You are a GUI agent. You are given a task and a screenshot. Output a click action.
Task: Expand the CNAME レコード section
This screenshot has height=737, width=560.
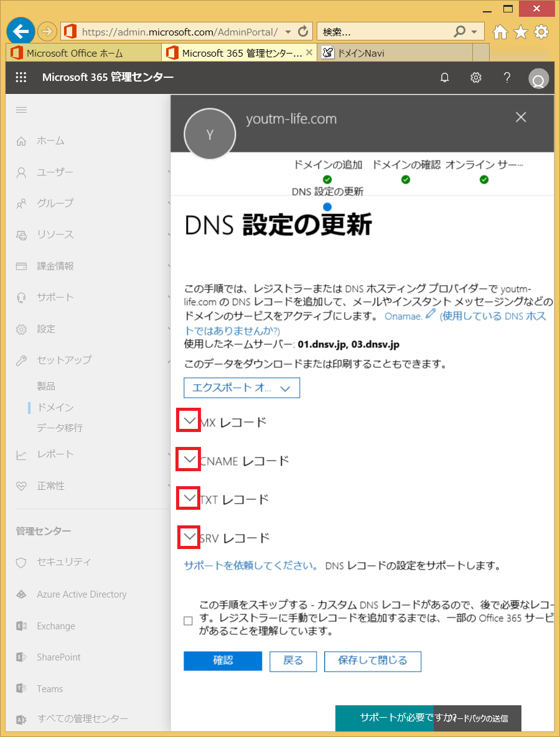[x=189, y=459]
